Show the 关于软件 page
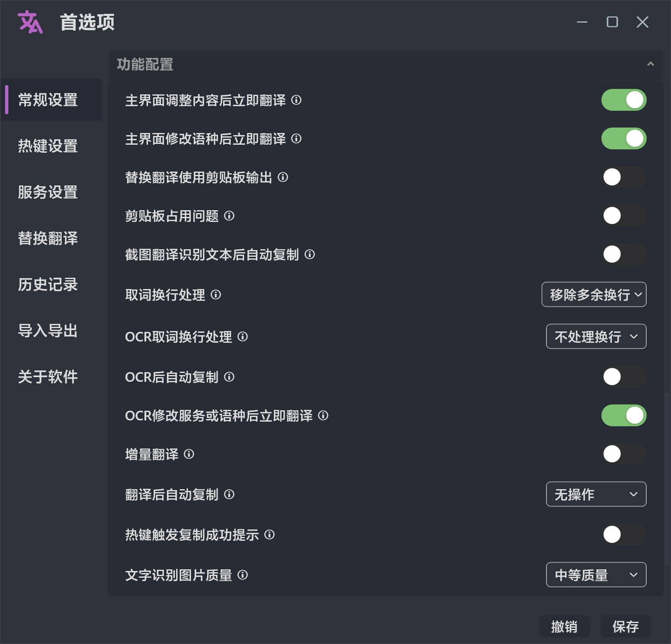 tap(51, 377)
